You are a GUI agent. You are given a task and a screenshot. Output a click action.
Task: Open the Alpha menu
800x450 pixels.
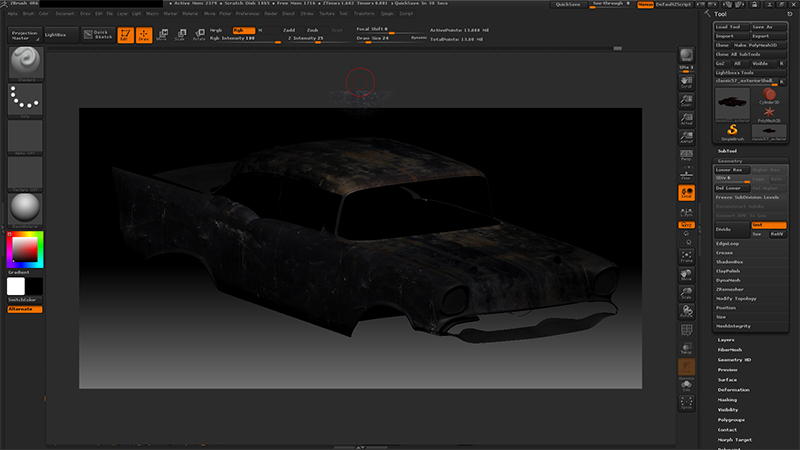click(13, 14)
